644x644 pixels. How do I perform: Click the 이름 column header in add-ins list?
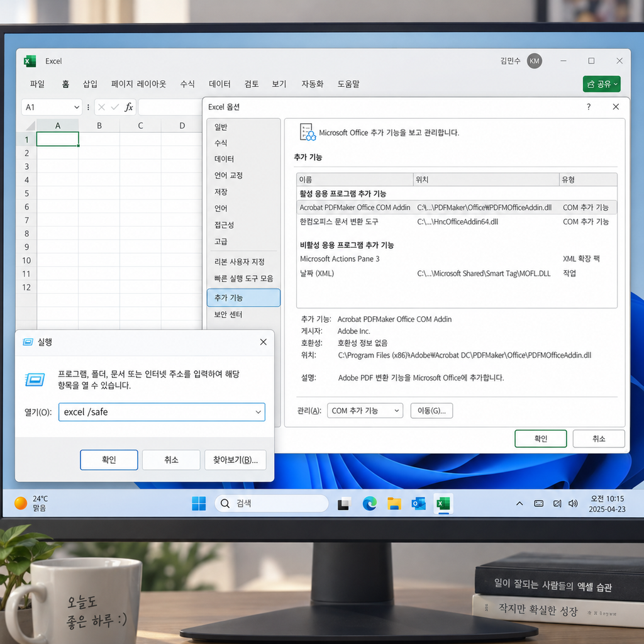[x=355, y=179]
